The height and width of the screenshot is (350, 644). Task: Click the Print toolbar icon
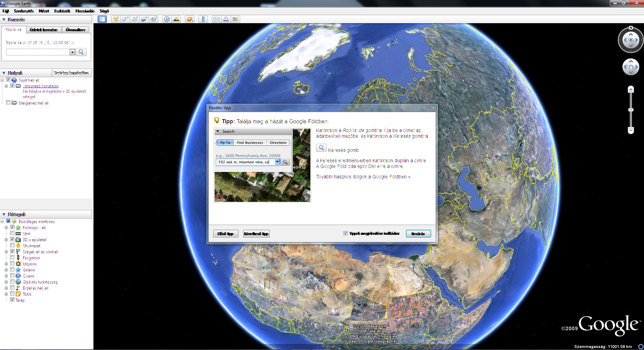[226, 19]
